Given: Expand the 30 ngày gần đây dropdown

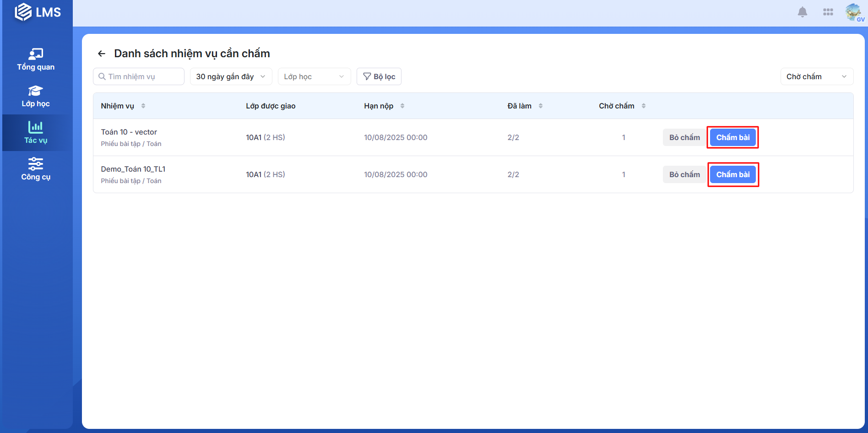Looking at the screenshot, I should (231, 76).
